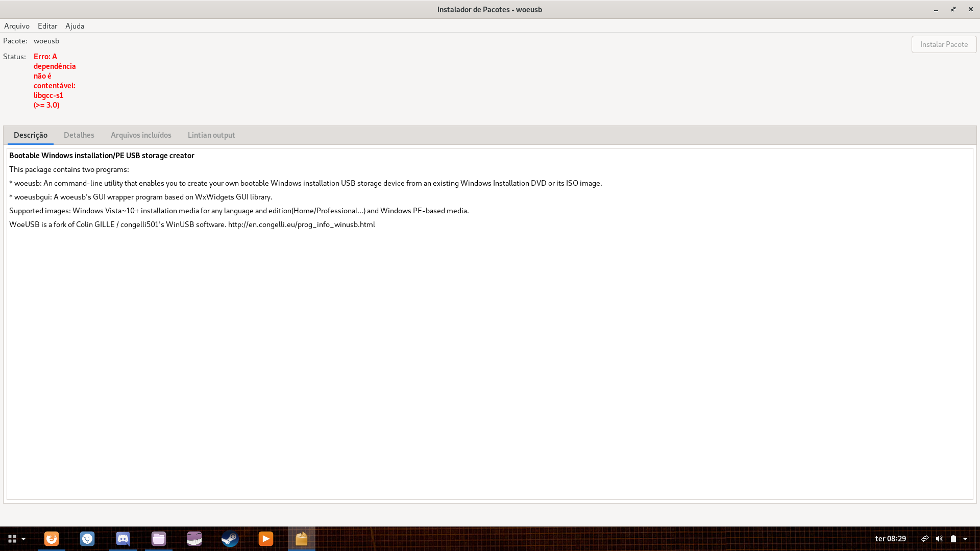Click the Supported images line
This screenshot has height=551, width=980.
(x=239, y=211)
